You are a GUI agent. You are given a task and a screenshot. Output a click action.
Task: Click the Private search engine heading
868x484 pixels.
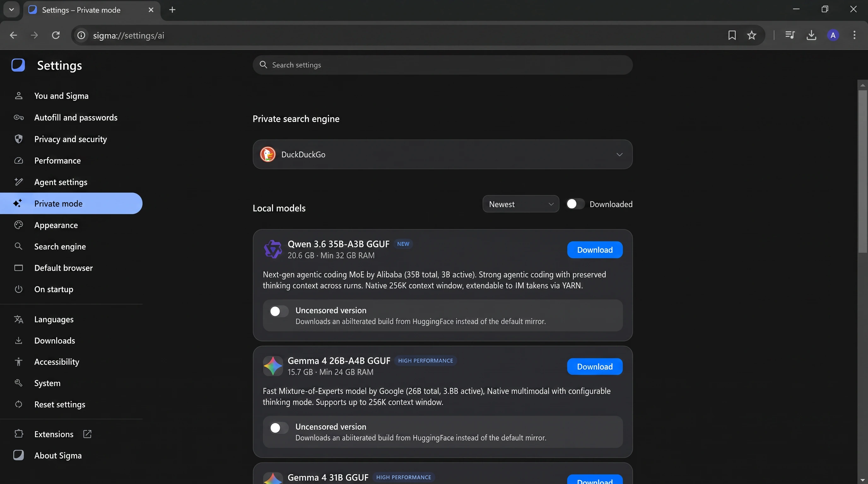click(x=296, y=119)
